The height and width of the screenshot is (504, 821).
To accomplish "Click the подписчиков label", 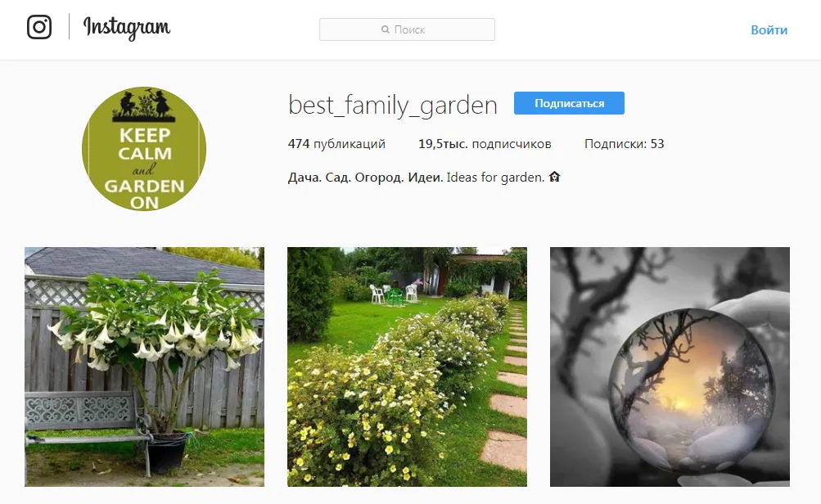I will click(512, 143).
